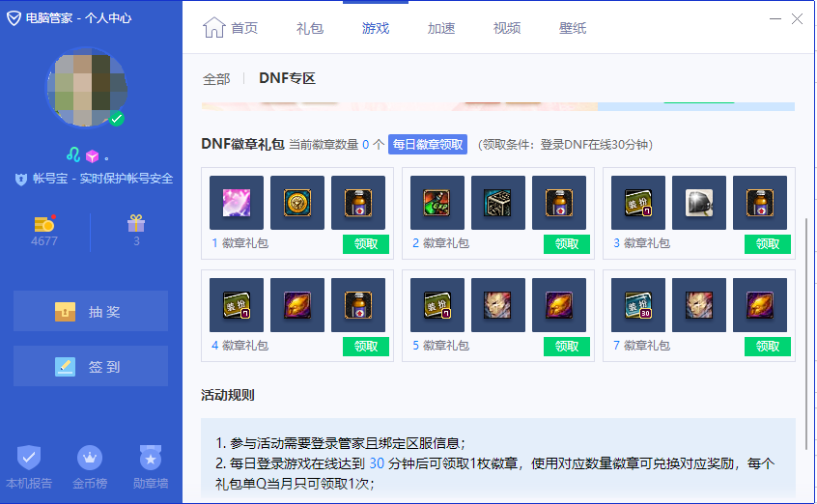817x504 pixels.
Task: Click the green verified badge on avatar
Action: point(117,119)
